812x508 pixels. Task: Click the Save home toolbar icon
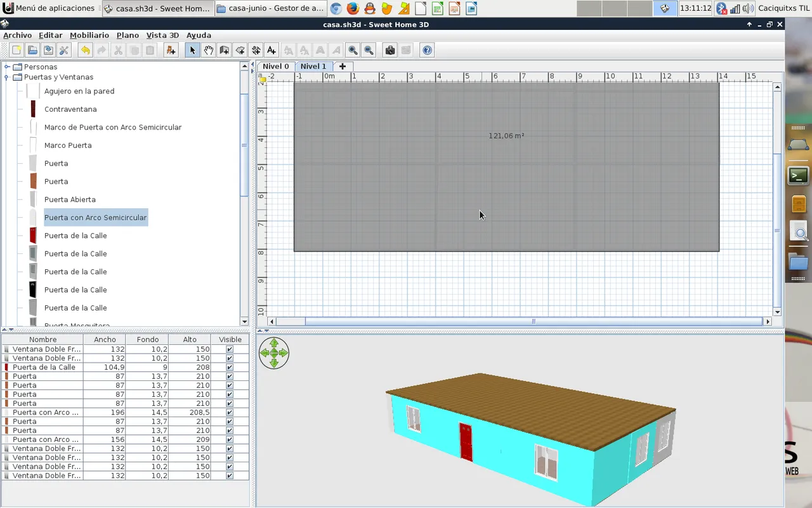tap(48, 50)
